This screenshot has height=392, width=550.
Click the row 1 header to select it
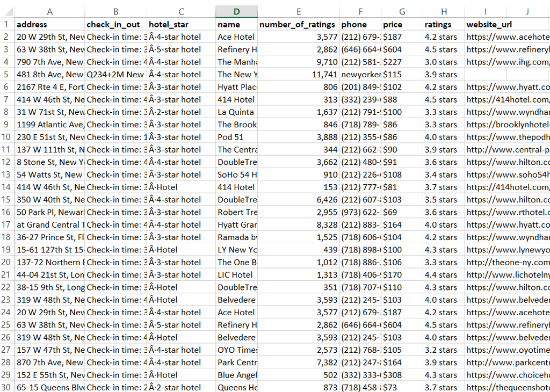coord(6,24)
